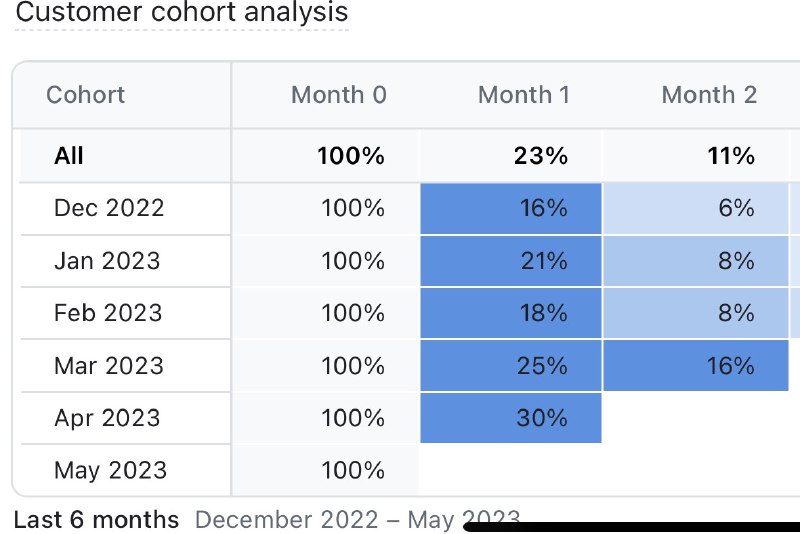This screenshot has height=534, width=800.
Task: Select the Feb 2023 cohort row
Action: [x=108, y=313]
